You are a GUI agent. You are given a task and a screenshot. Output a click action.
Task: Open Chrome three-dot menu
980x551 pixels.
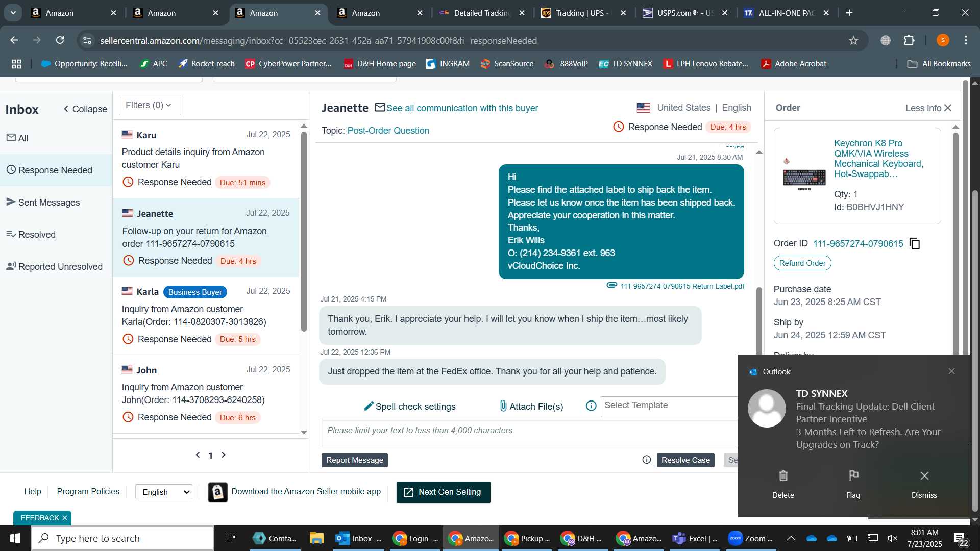pyautogui.click(x=966, y=40)
